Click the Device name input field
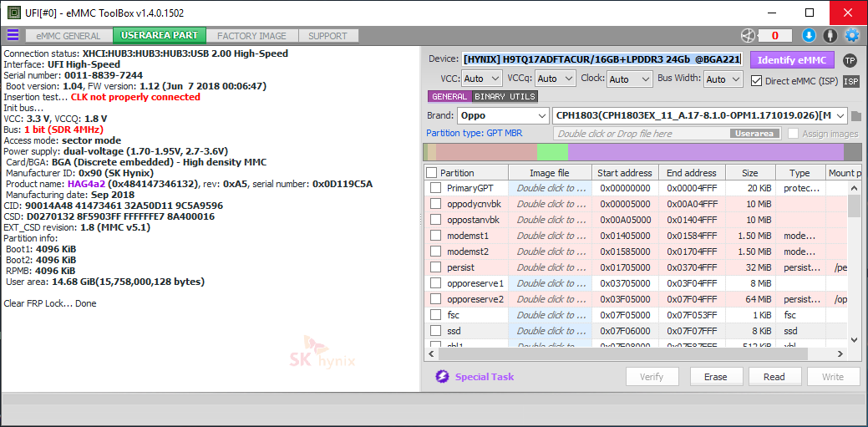 602,59
